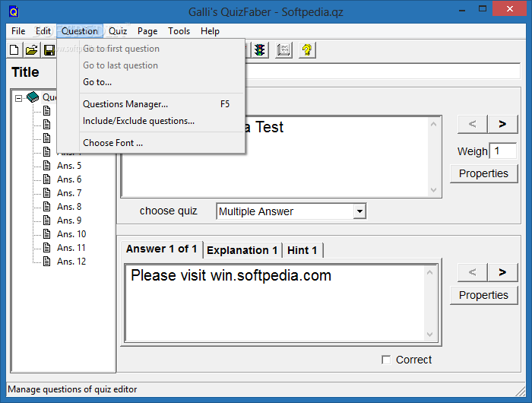Image resolution: width=532 pixels, height=403 pixels.
Task: Switch to the Hint 1 tab
Action: point(302,250)
